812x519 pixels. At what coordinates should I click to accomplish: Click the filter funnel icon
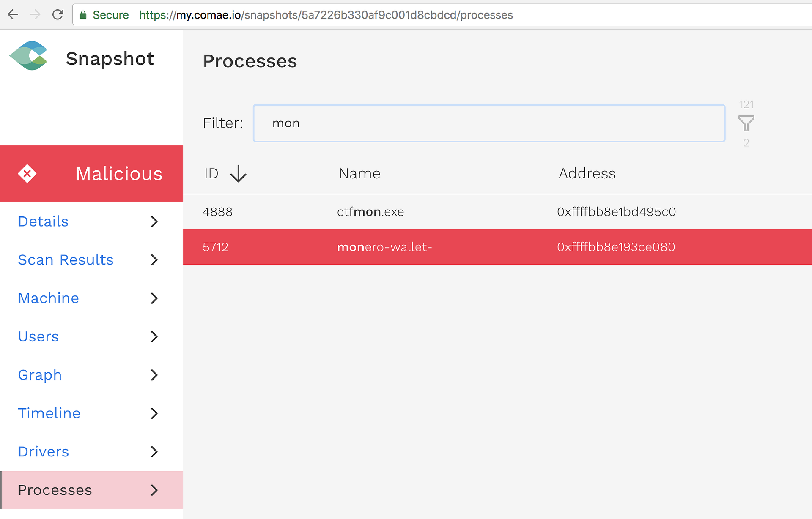click(x=746, y=123)
